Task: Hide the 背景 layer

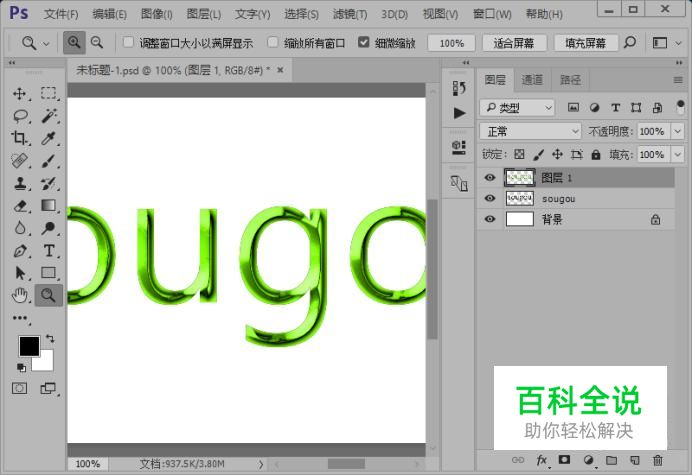Action: (489, 219)
